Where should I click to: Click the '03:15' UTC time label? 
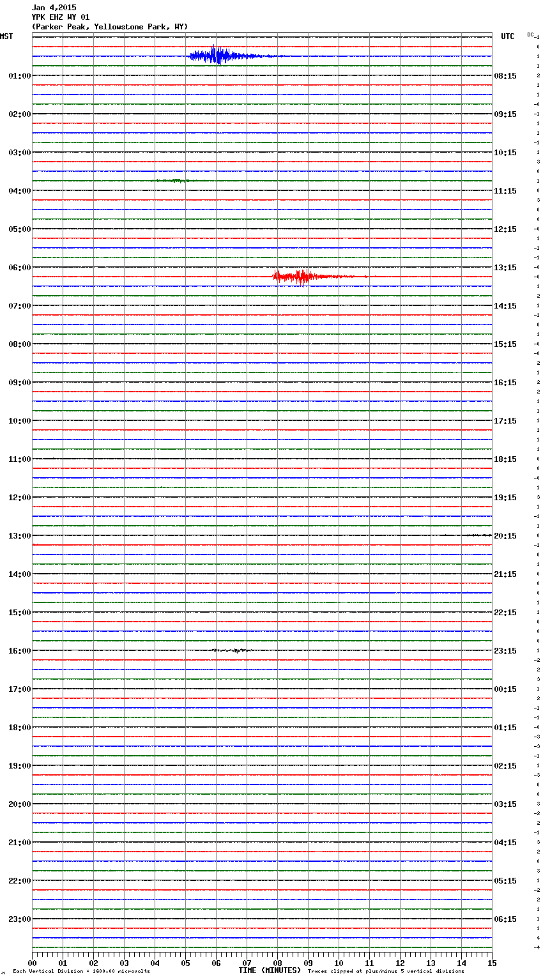505,804
